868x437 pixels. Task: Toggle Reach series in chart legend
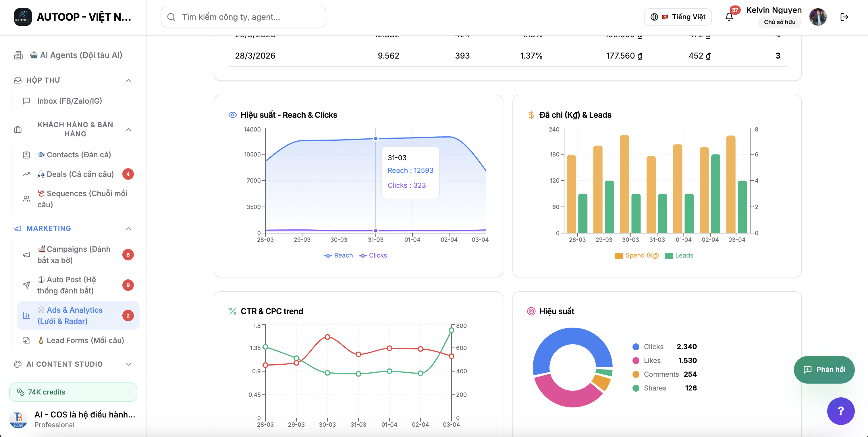(338, 255)
